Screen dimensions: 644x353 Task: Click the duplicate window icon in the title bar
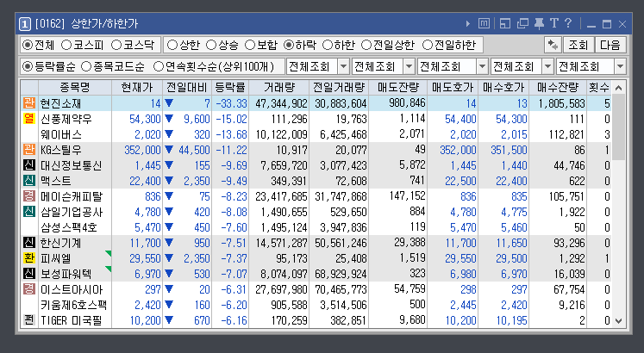click(x=522, y=23)
